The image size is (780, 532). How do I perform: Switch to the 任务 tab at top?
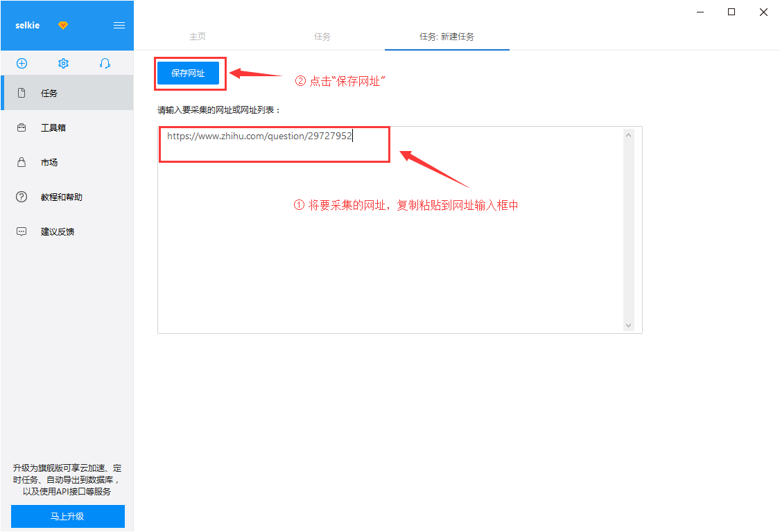(322, 36)
